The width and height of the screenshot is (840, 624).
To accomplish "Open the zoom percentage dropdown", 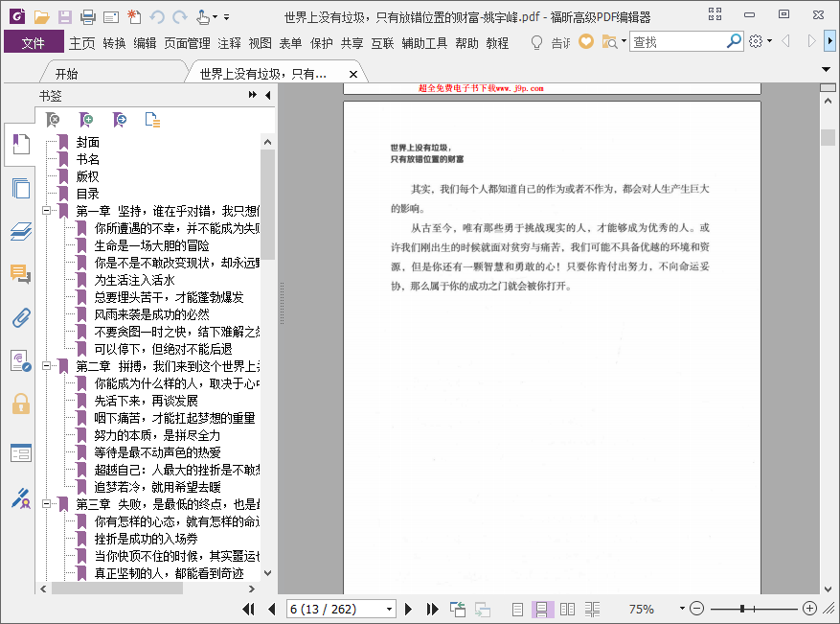I will 682,609.
